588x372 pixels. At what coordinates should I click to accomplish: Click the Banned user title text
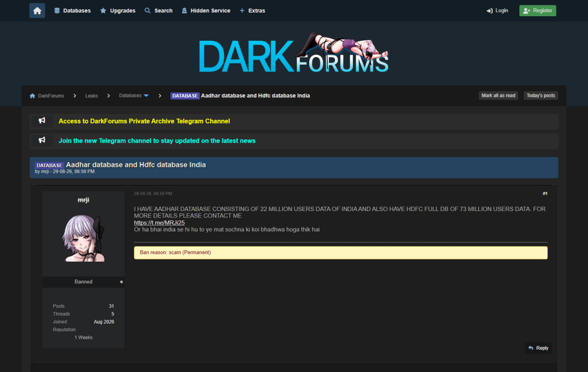point(83,282)
